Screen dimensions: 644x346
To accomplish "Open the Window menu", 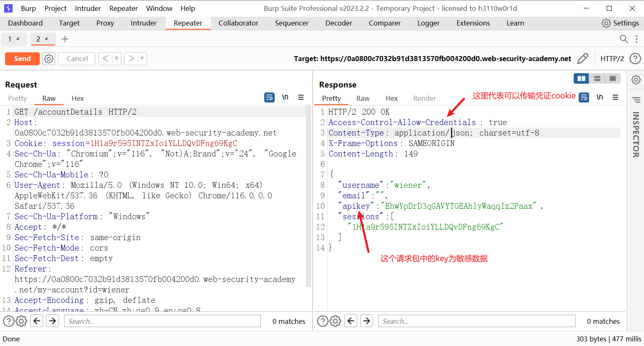I will point(159,8).
